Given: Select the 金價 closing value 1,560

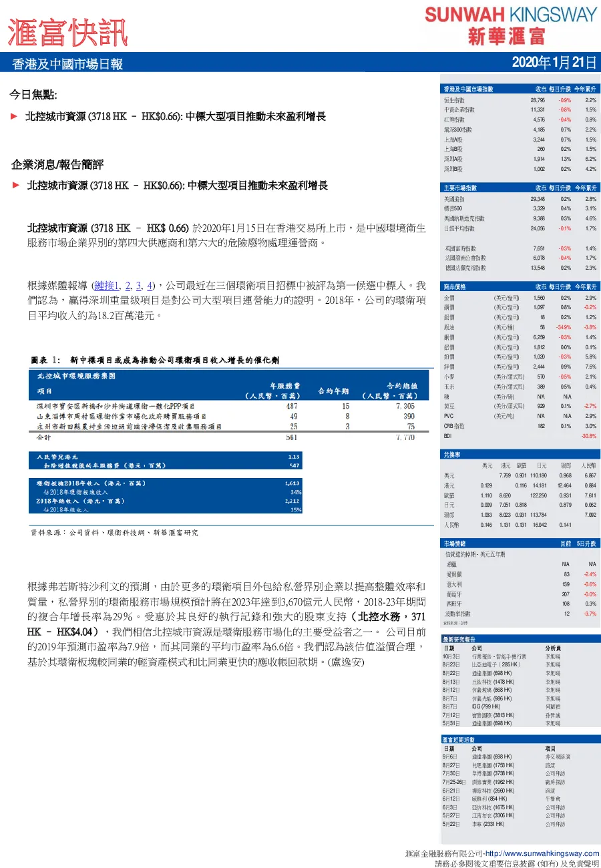Looking at the screenshot, I should pos(540,297).
